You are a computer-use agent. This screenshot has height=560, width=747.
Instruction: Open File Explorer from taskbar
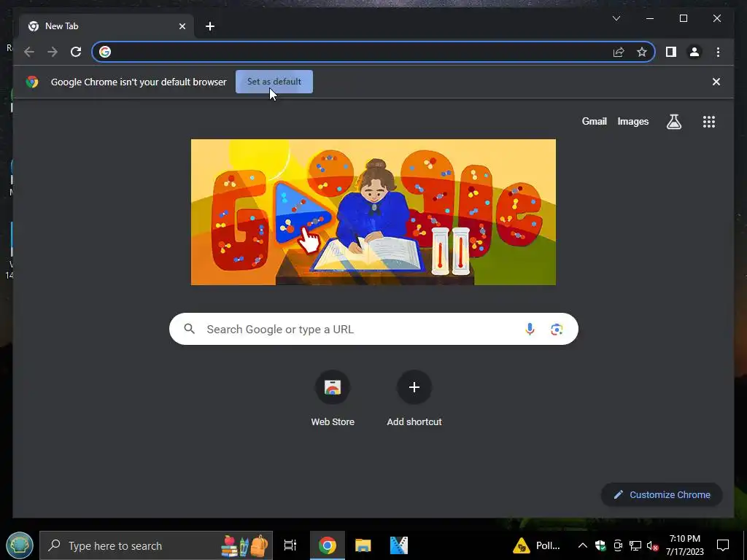tap(363, 545)
